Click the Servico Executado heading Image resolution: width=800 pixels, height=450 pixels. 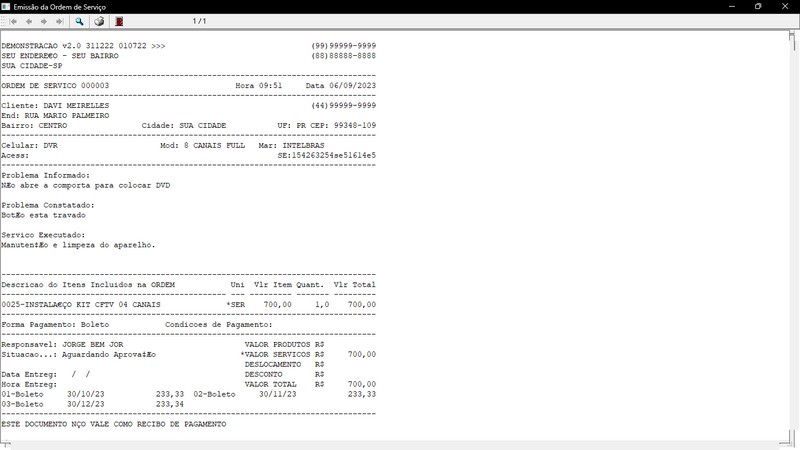tap(43, 235)
